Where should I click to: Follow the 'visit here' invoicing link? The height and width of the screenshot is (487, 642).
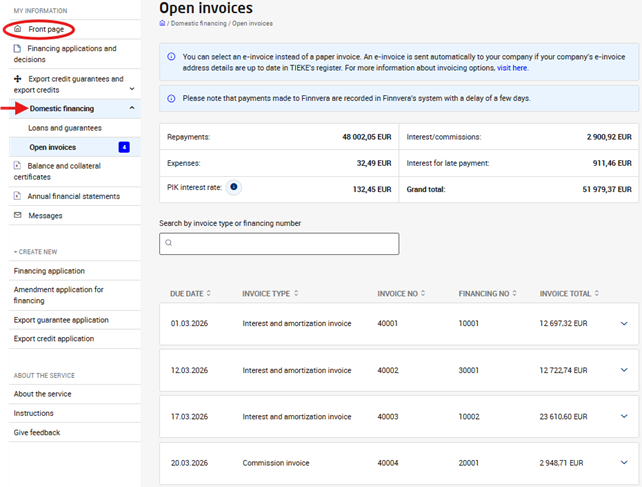point(512,68)
